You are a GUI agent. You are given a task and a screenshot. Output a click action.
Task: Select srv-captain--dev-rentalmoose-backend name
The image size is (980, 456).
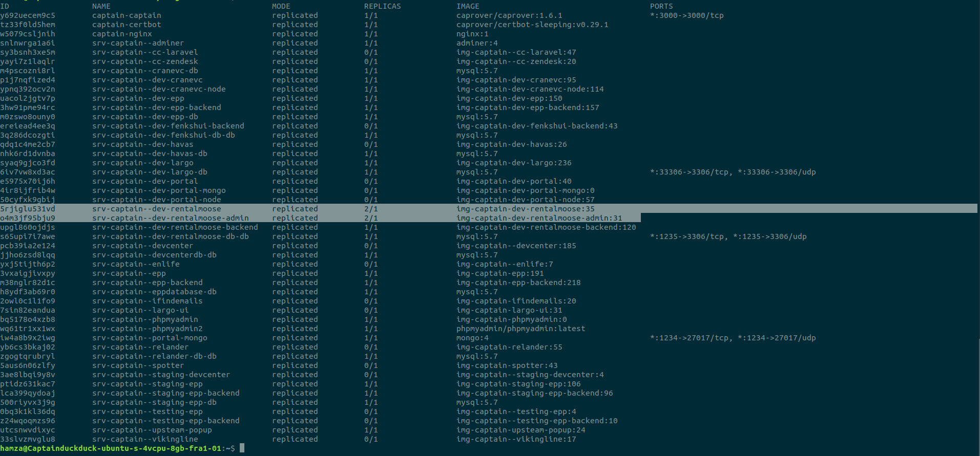[175, 227]
